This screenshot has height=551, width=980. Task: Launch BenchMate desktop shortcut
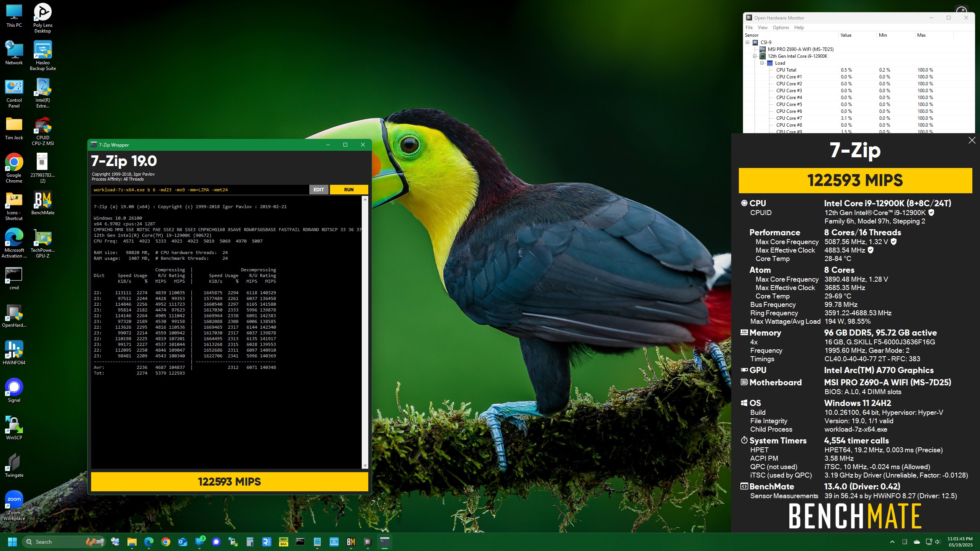(42, 203)
